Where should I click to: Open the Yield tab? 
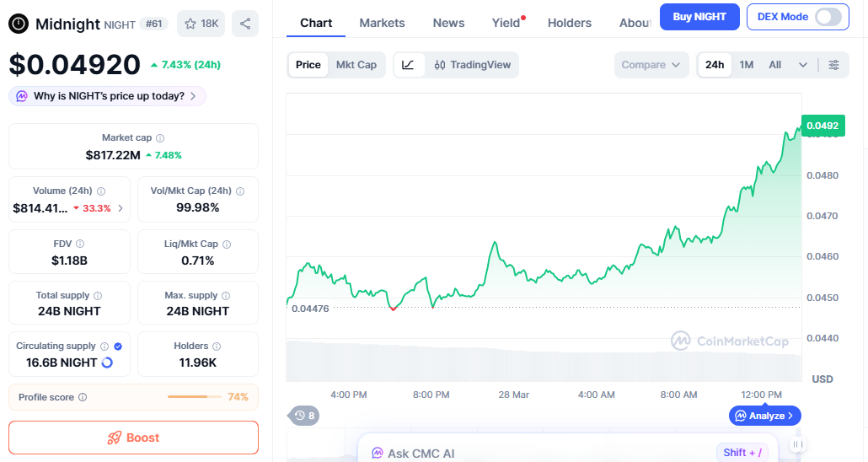pos(506,24)
